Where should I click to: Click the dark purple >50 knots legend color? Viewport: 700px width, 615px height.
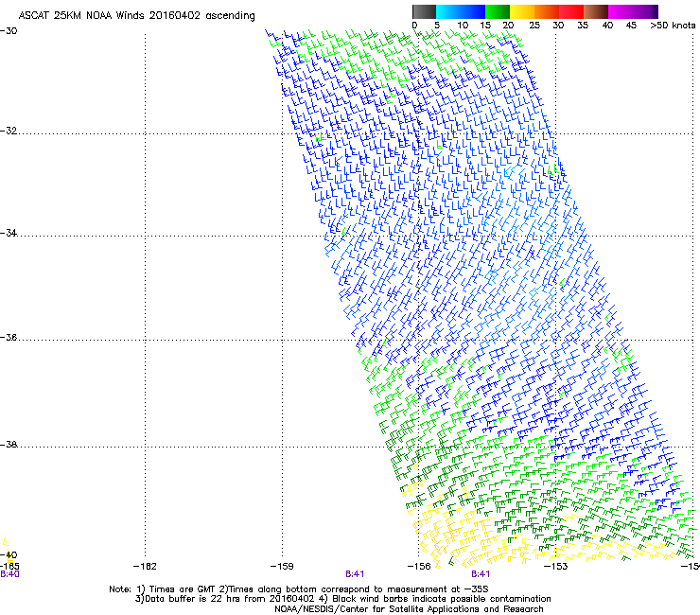coord(656,11)
